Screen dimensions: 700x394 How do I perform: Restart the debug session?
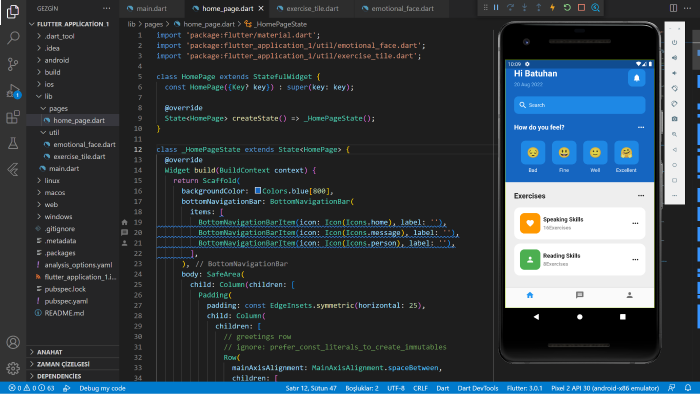[567, 8]
